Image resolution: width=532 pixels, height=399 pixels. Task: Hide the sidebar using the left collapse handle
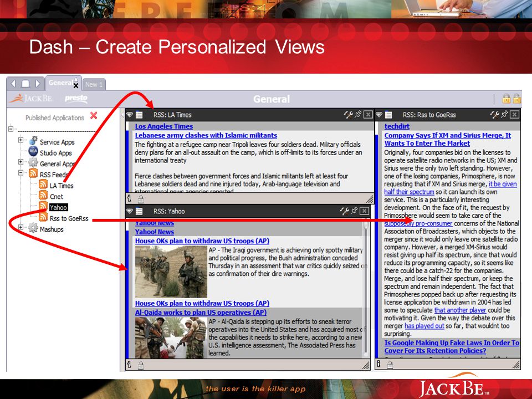coord(122,115)
